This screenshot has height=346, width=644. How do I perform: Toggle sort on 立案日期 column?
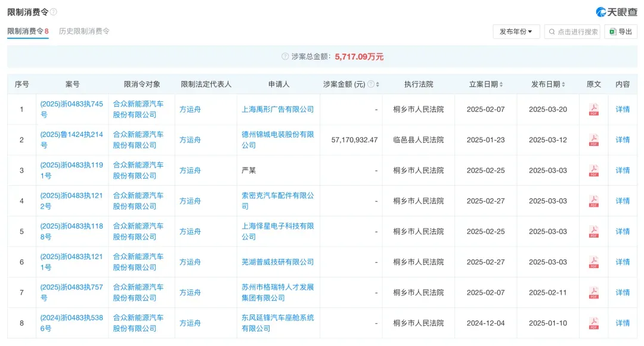(x=501, y=85)
